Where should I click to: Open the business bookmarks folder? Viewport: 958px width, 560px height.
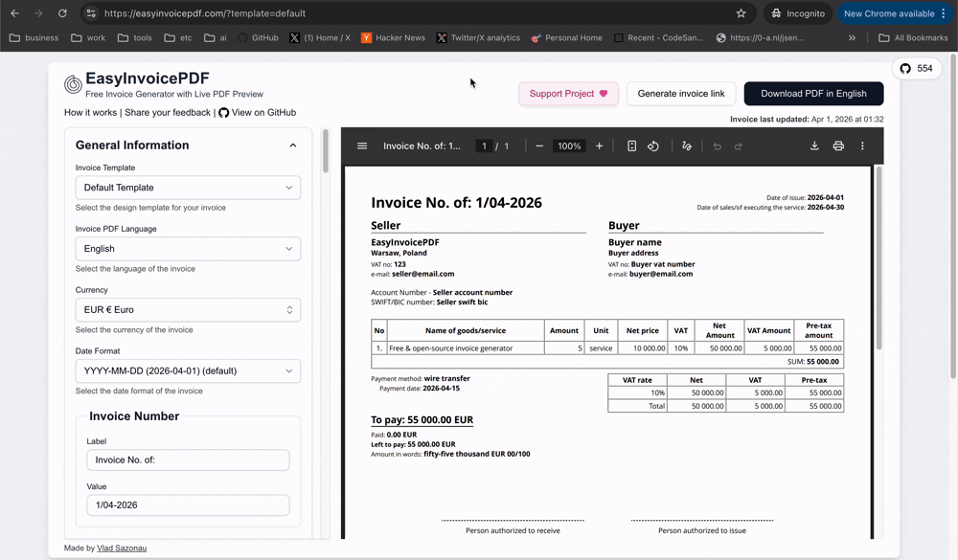[x=34, y=38]
